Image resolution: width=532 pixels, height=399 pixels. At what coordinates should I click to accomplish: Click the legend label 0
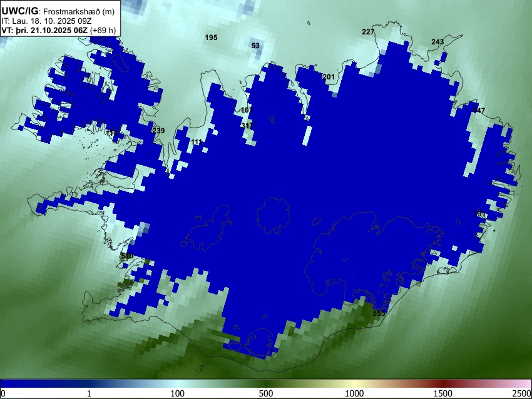pyautogui.click(x=3, y=393)
